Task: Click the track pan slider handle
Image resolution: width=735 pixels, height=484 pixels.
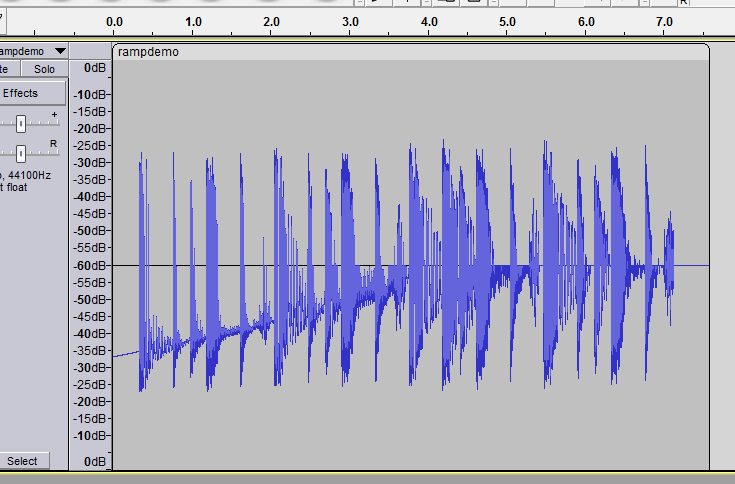Action: point(21,153)
